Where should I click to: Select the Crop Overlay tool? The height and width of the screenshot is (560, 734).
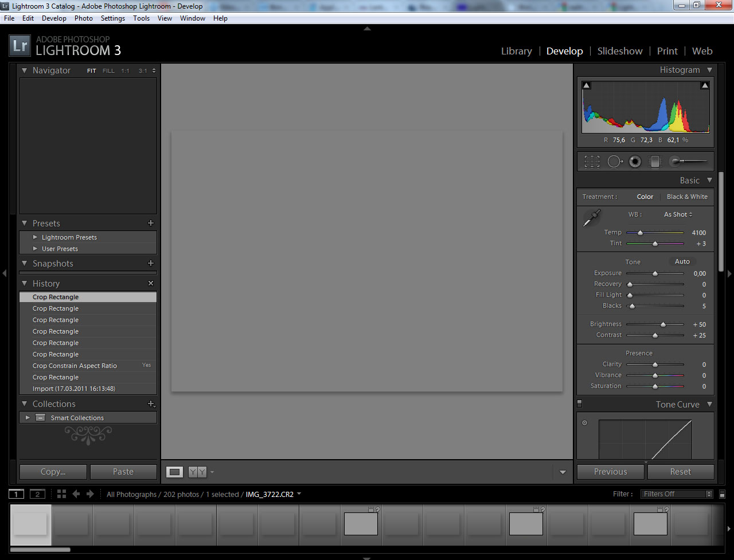(x=592, y=162)
